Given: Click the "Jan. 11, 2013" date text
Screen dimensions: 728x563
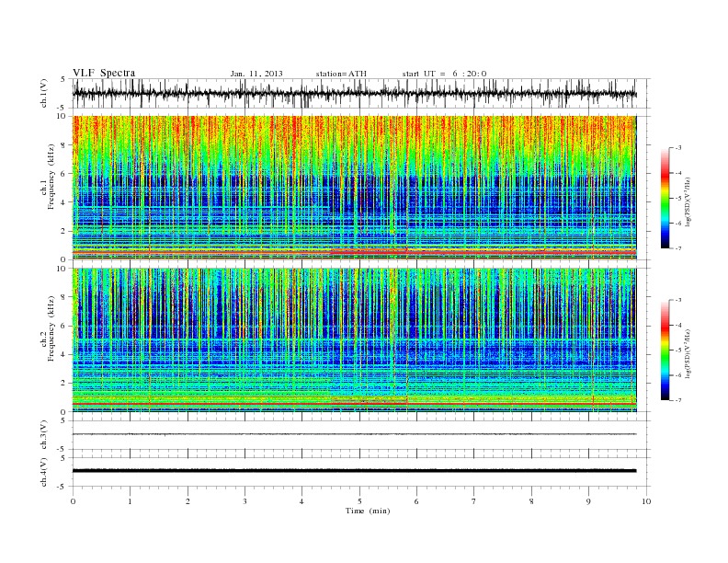Looking at the screenshot, I should 256,74.
